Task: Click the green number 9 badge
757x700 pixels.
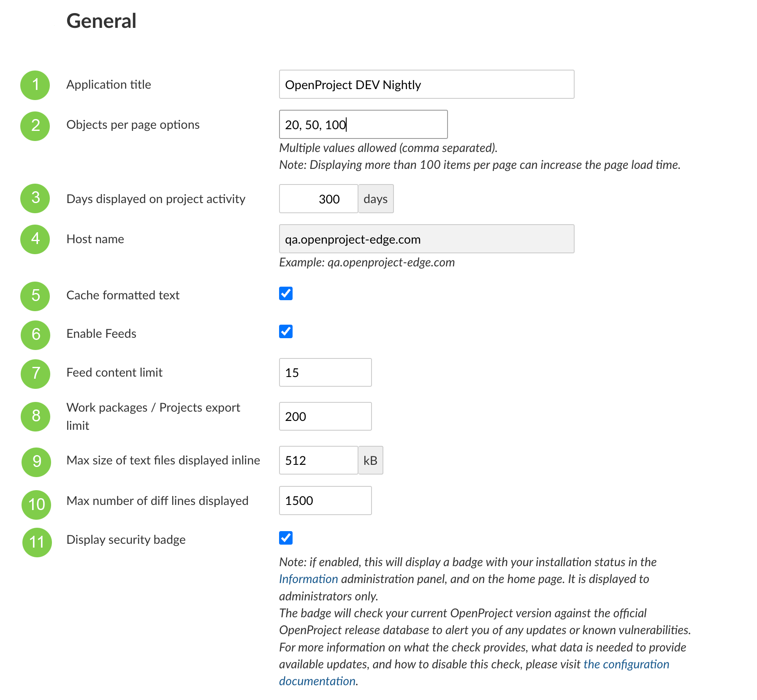Action: click(36, 461)
